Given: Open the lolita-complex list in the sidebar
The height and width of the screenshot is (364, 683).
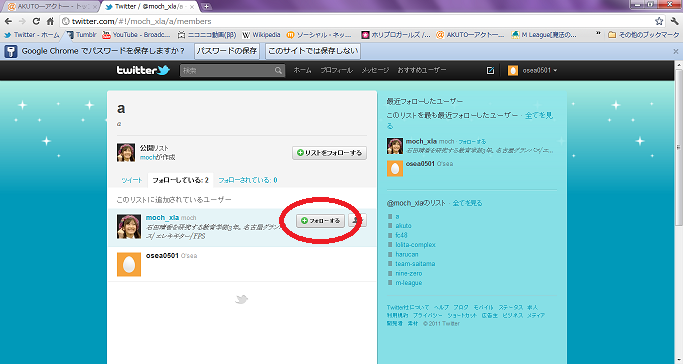Looking at the screenshot, I should click(416, 245).
